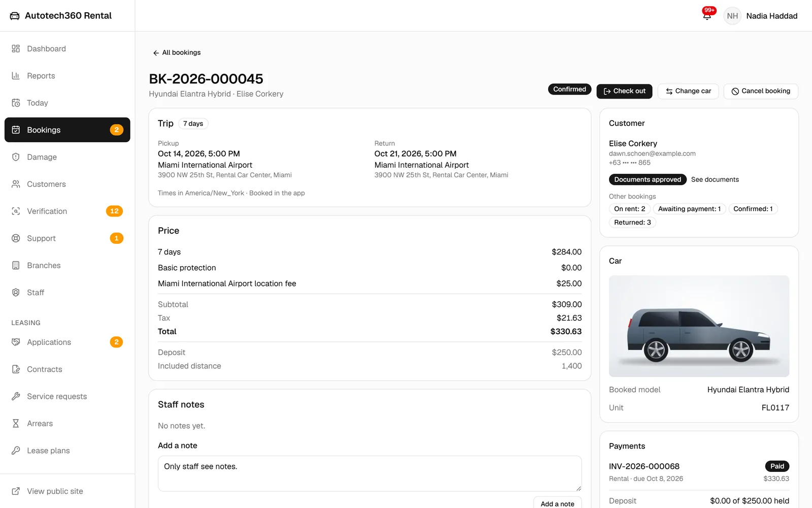Click the Branches building icon

(x=16, y=265)
